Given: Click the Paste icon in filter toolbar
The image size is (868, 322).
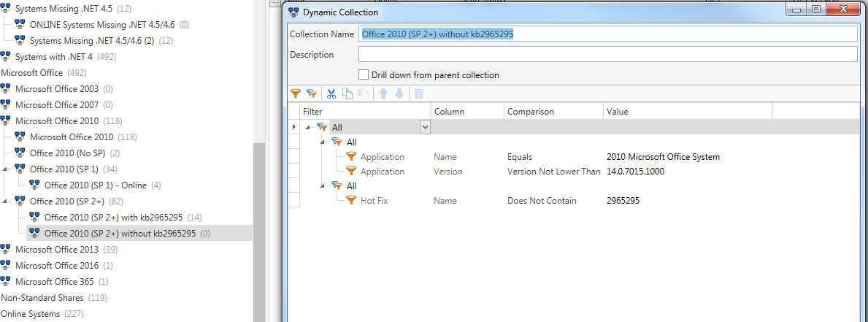Looking at the screenshot, I should coord(363,93).
